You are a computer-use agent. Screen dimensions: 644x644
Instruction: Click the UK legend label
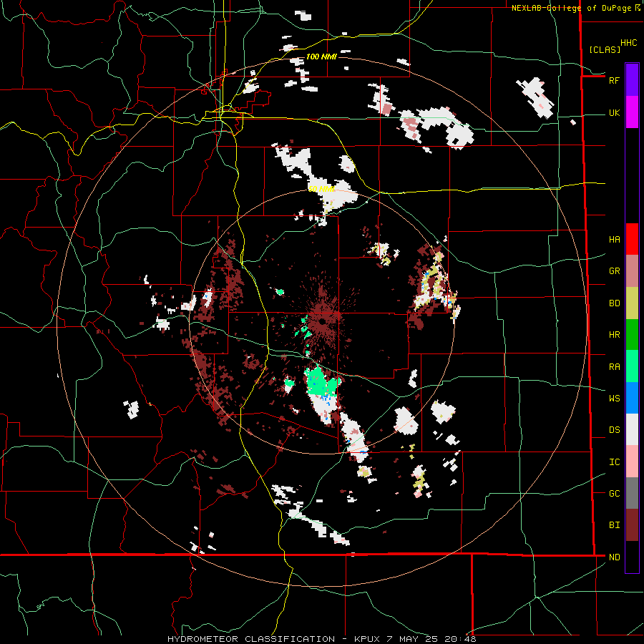click(614, 113)
